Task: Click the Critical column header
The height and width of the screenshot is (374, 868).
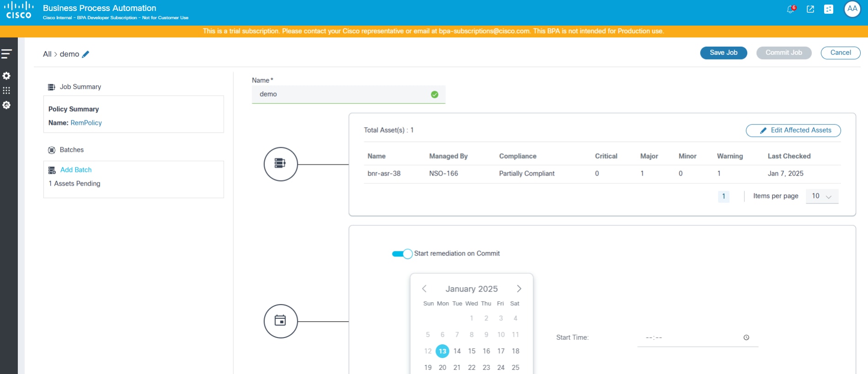Action: (x=606, y=156)
